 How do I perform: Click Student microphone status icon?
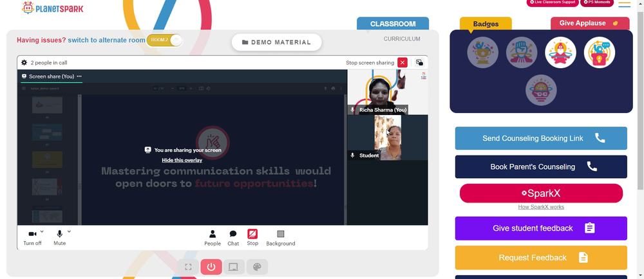pos(352,156)
